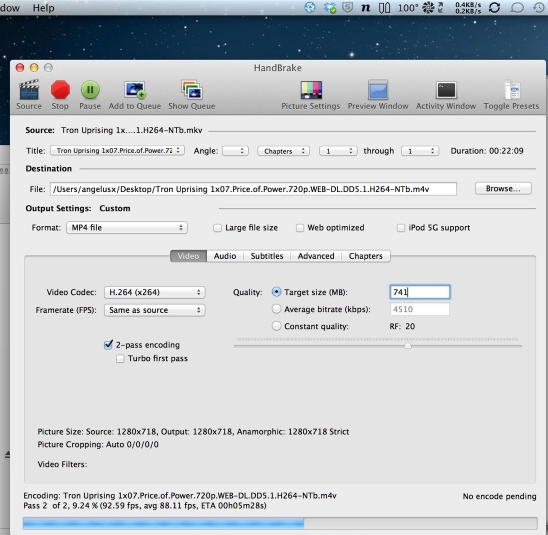Click the 'No encode pending' status text
The height and width of the screenshot is (535, 548).
coord(499,496)
